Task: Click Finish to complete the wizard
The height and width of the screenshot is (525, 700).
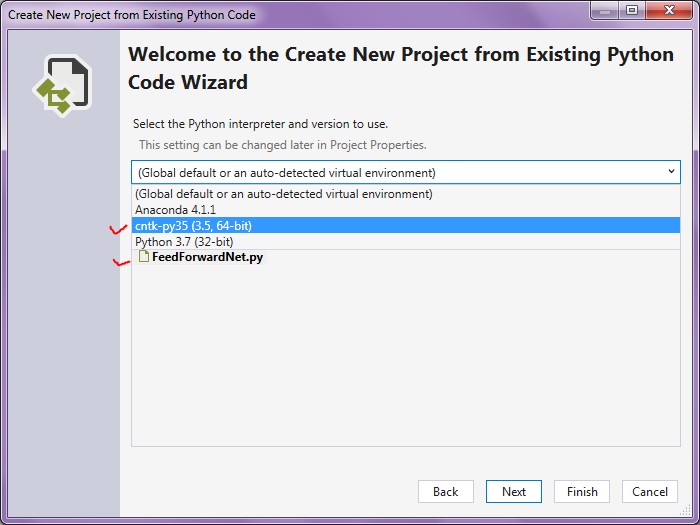Action: click(x=582, y=491)
